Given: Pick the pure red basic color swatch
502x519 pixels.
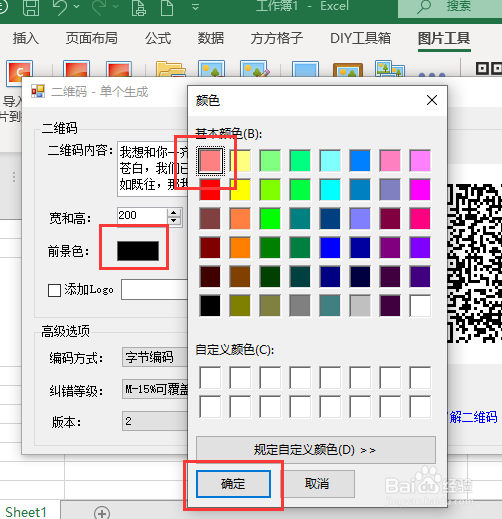Looking at the screenshot, I should 210,189.
